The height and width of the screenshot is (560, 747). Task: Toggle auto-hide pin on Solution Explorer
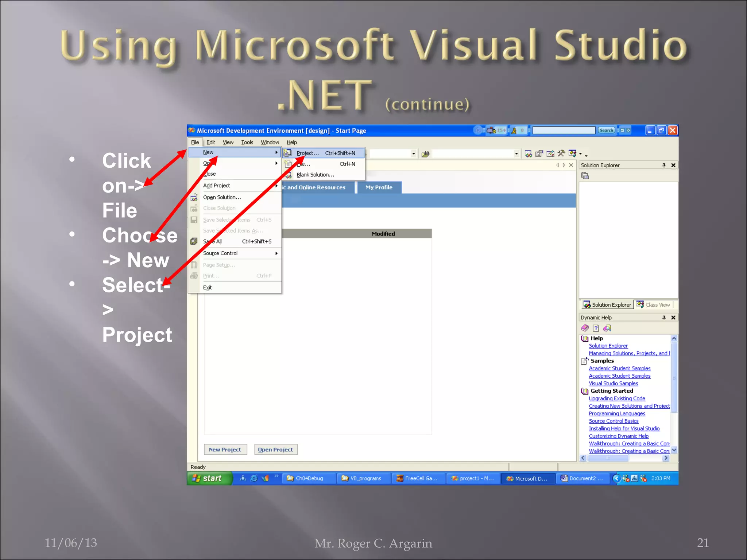point(664,165)
